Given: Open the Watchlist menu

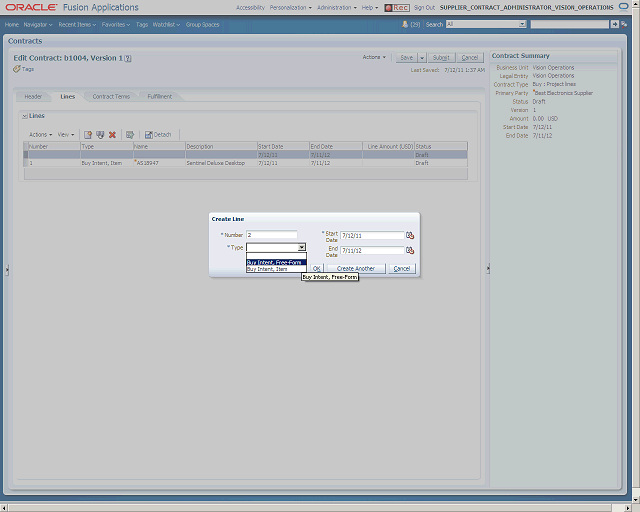Looking at the screenshot, I should click(x=166, y=24).
